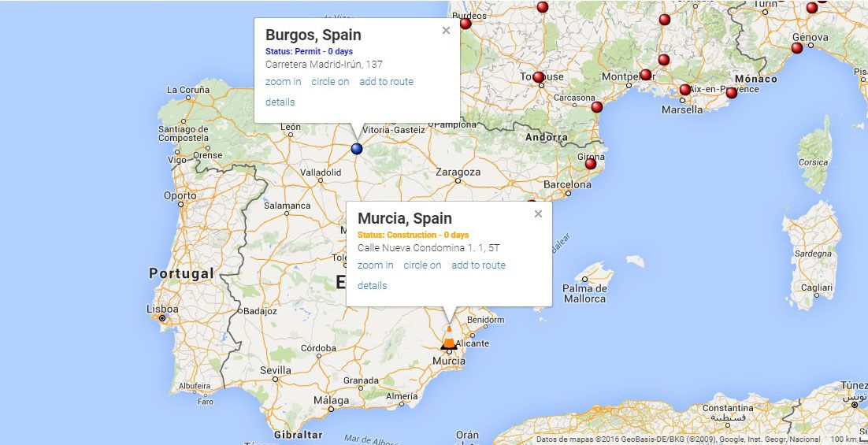Close the Burgos, Spain info popup

click(x=446, y=31)
